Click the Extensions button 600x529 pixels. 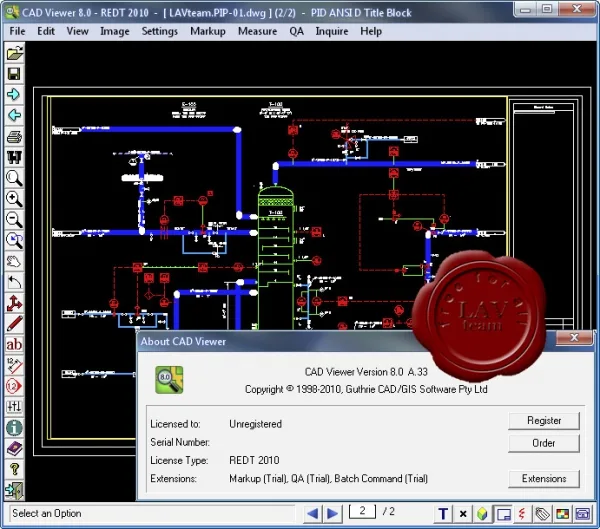click(544, 479)
